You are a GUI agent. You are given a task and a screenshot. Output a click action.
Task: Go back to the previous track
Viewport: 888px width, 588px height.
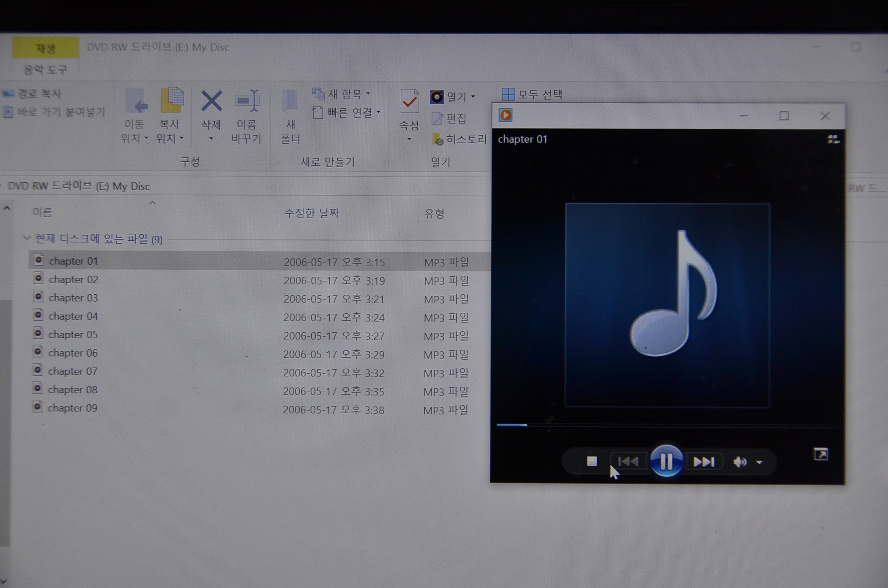(x=629, y=461)
